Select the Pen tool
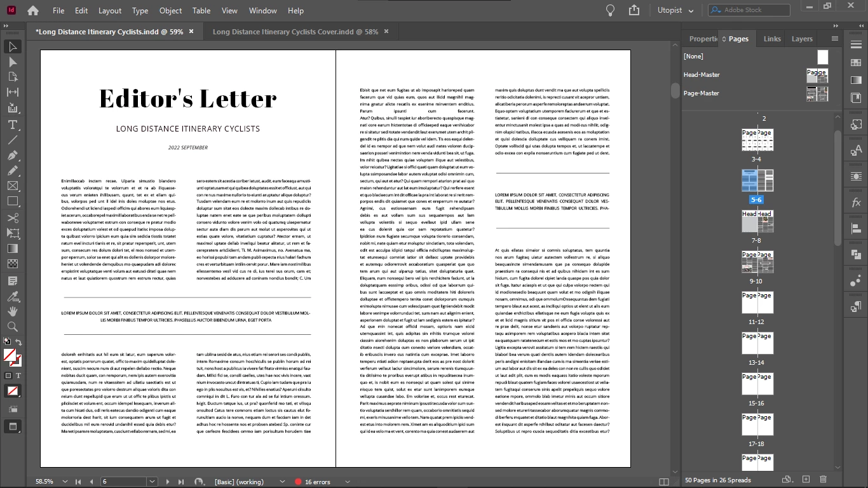The height and width of the screenshot is (488, 868). pos(13,155)
